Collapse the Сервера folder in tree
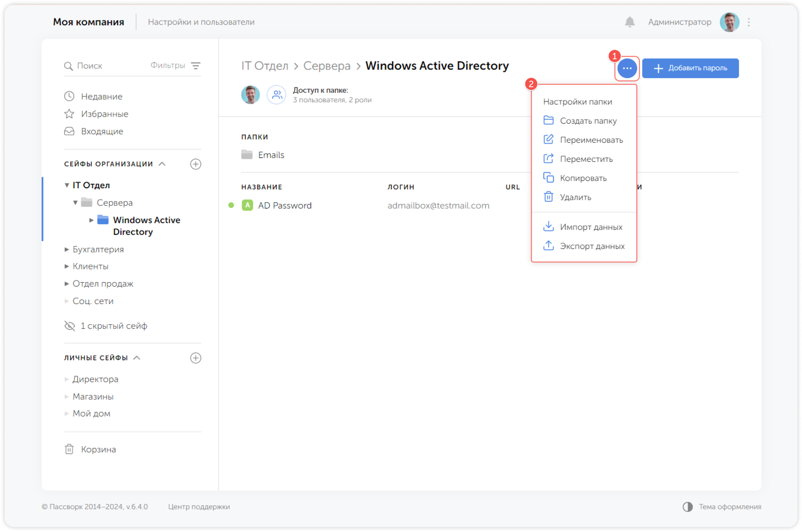The image size is (802, 532). point(76,203)
